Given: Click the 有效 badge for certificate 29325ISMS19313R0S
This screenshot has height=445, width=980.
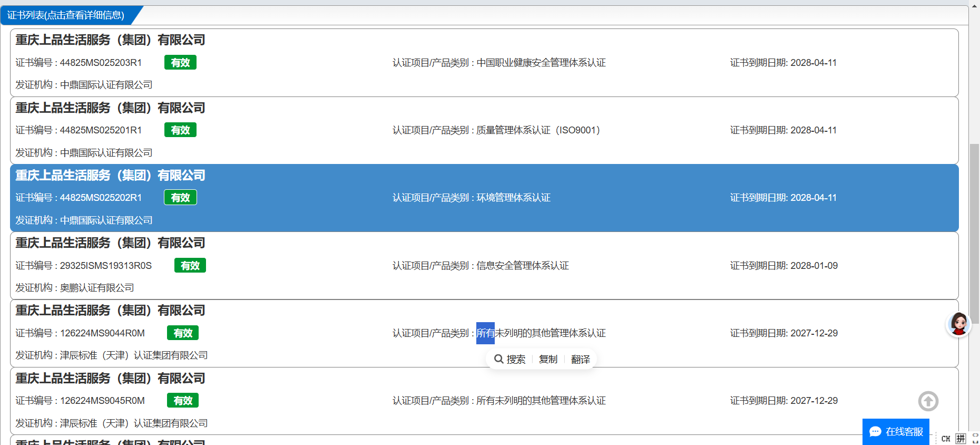Looking at the screenshot, I should 190,266.
